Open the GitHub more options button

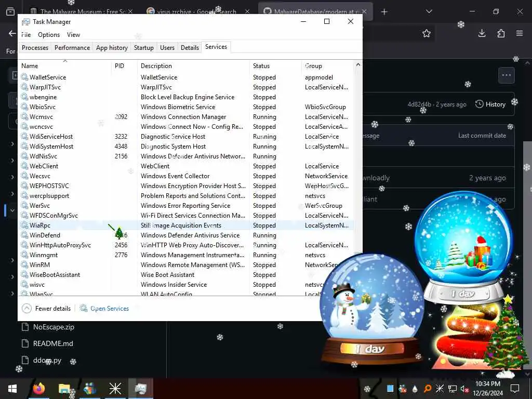pyautogui.click(x=506, y=75)
